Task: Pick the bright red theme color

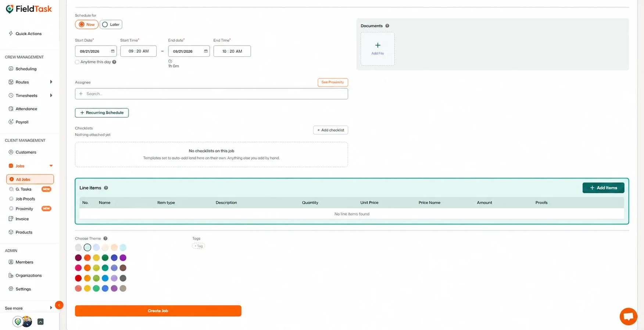Action: click(x=78, y=278)
